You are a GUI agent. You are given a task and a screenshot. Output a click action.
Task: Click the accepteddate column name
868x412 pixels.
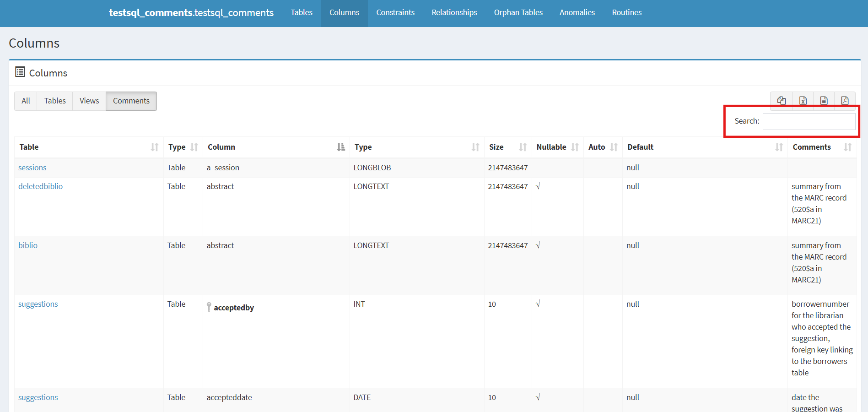(229, 397)
